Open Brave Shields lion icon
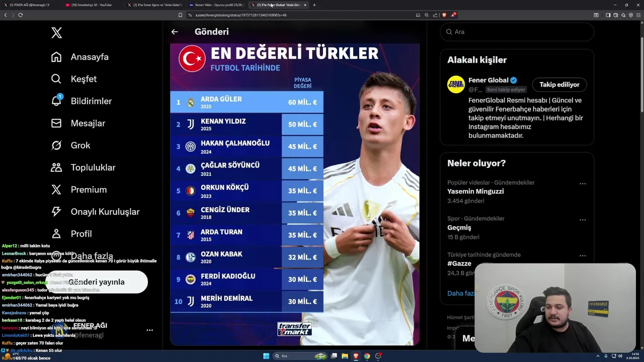 (x=444, y=15)
